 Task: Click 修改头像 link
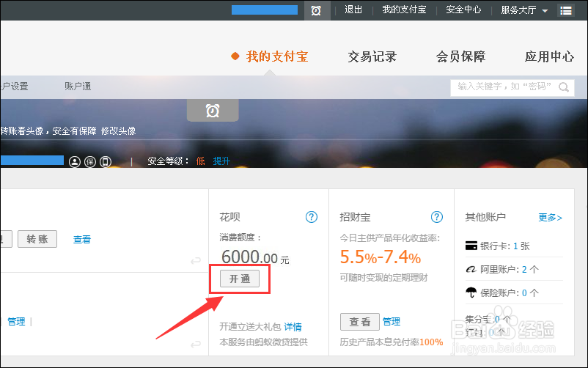[x=118, y=131]
